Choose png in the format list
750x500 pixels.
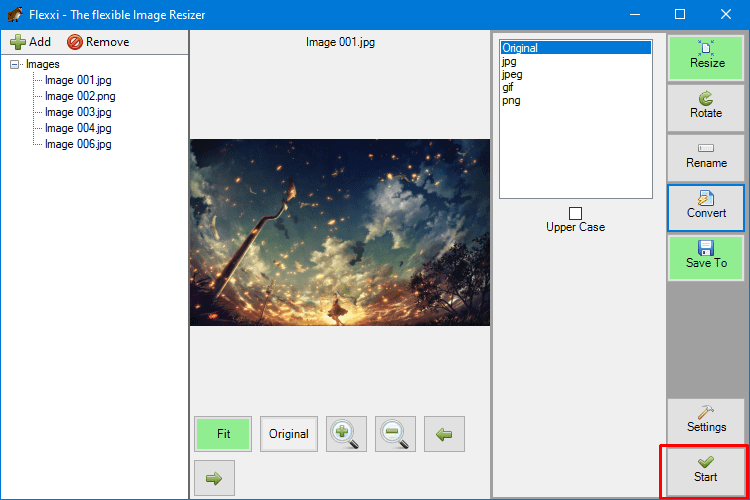(x=575, y=100)
